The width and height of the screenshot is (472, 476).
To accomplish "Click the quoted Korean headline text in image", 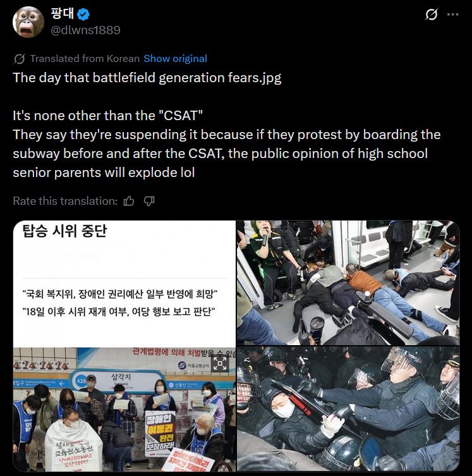I will coord(120,303).
